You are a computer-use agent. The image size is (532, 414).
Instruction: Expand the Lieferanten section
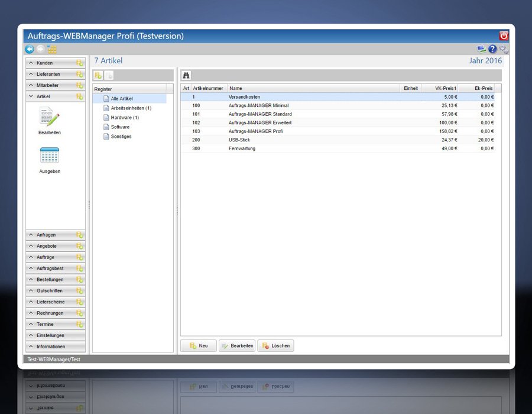pyautogui.click(x=56, y=74)
